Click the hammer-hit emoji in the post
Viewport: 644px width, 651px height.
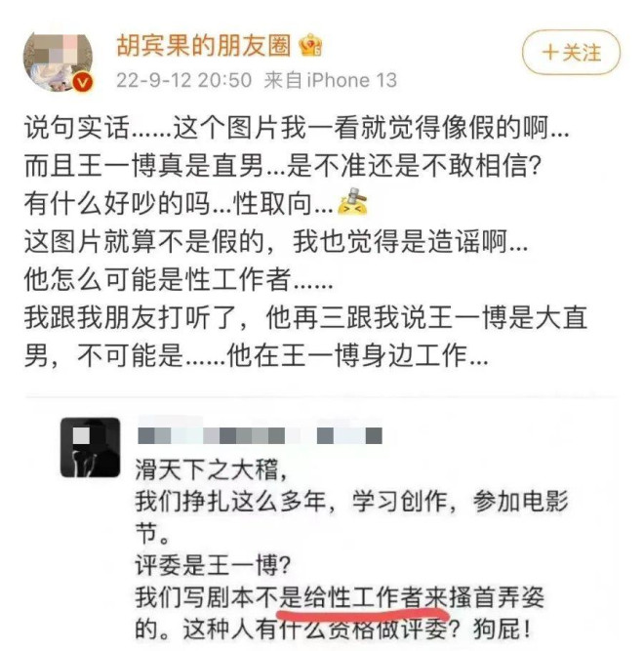(x=352, y=201)
